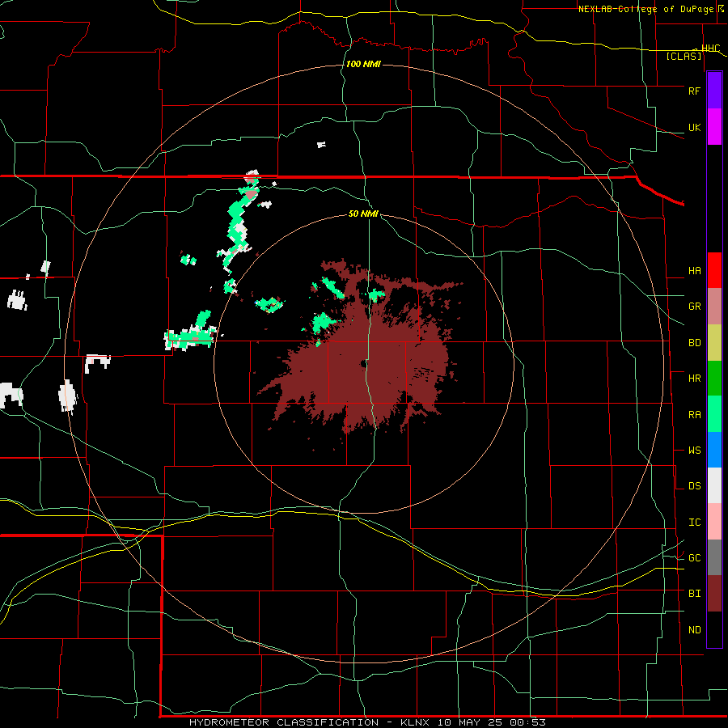Click the white DS legend swatch
This screenshot has width=728, height=728.
click(x=714, y=485)
